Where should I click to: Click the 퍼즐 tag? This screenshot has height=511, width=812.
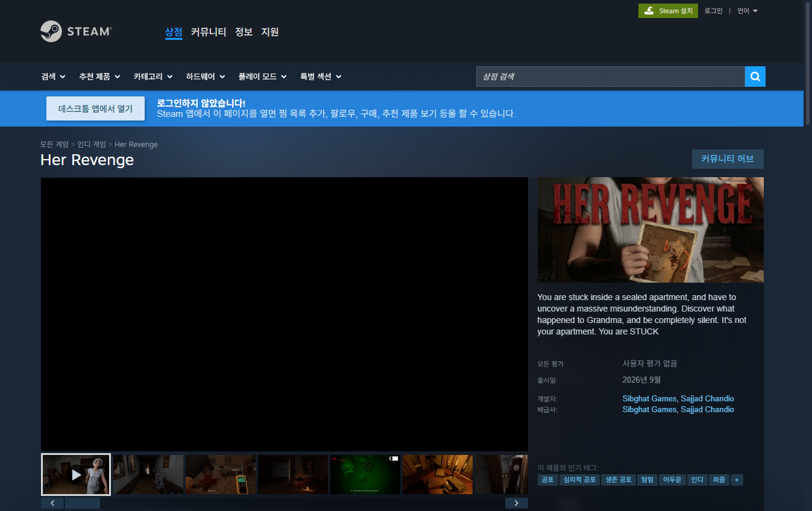click(x=719, y=480)
